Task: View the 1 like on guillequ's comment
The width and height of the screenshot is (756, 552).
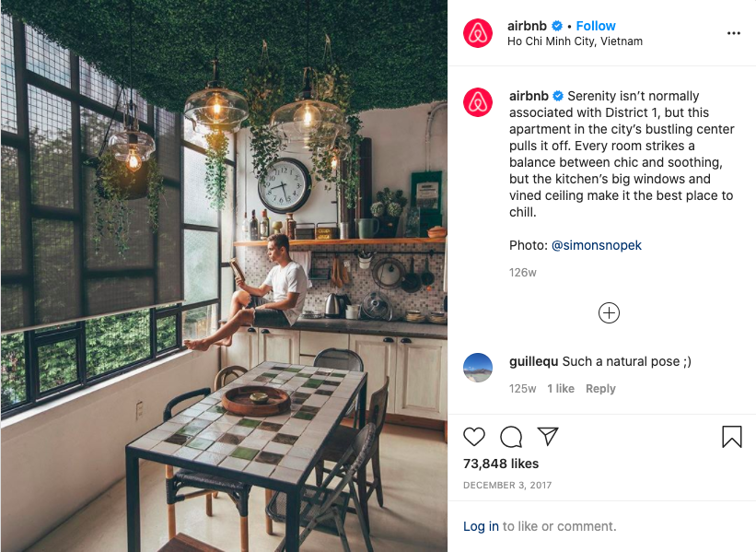Action: [x=560, y=388]
